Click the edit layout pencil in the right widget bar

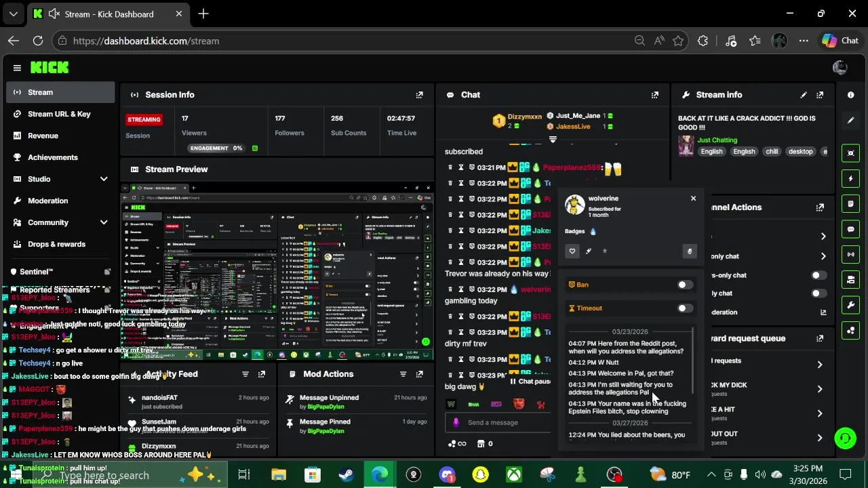[x=850, y=121]
